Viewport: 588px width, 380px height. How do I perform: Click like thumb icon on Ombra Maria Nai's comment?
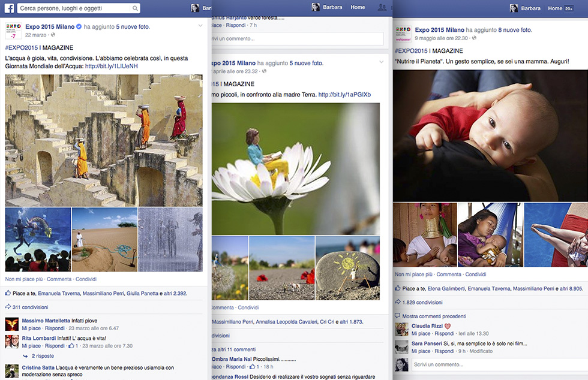tap(253, 366)
